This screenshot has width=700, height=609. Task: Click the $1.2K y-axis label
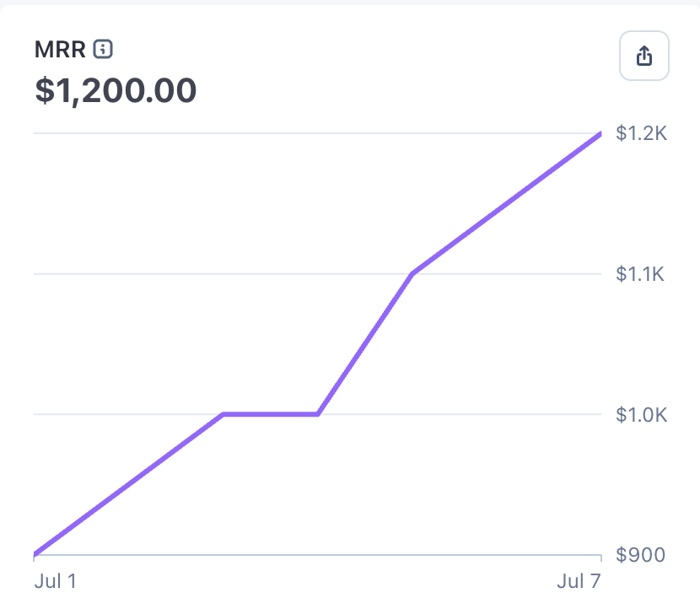(641, 133)
